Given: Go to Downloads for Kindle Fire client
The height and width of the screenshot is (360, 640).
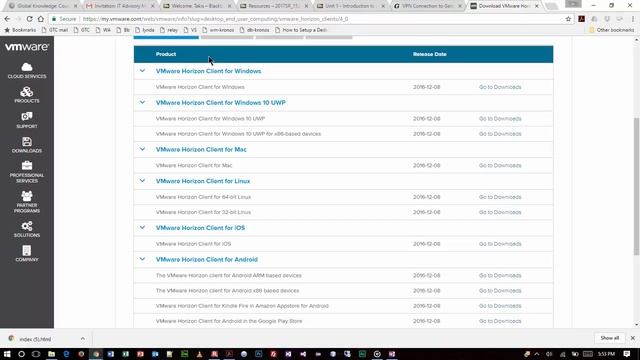Looking at the screenshot, I should 500,306.
